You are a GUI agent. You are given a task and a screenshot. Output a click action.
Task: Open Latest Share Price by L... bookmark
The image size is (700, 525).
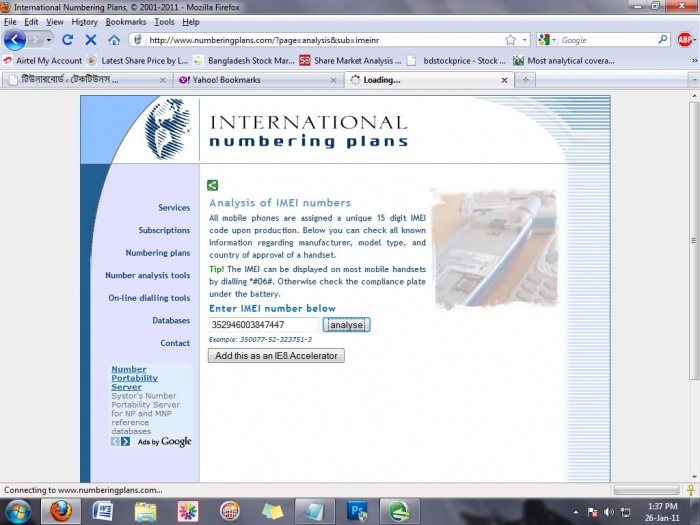click(138, 61)
